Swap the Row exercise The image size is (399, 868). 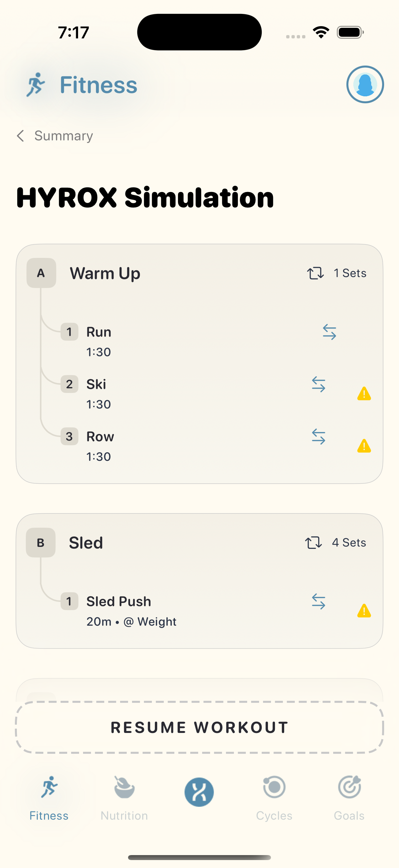tap(319, 436)
